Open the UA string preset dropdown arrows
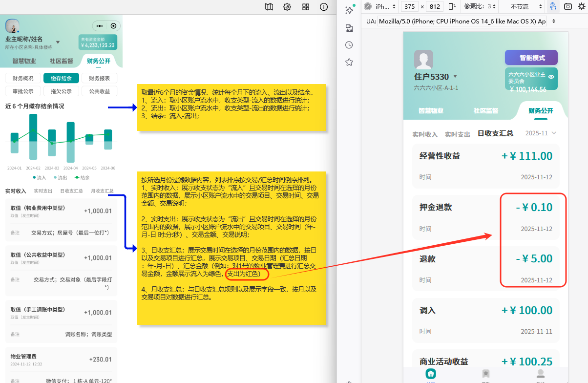588x383 pixels. 553,21
